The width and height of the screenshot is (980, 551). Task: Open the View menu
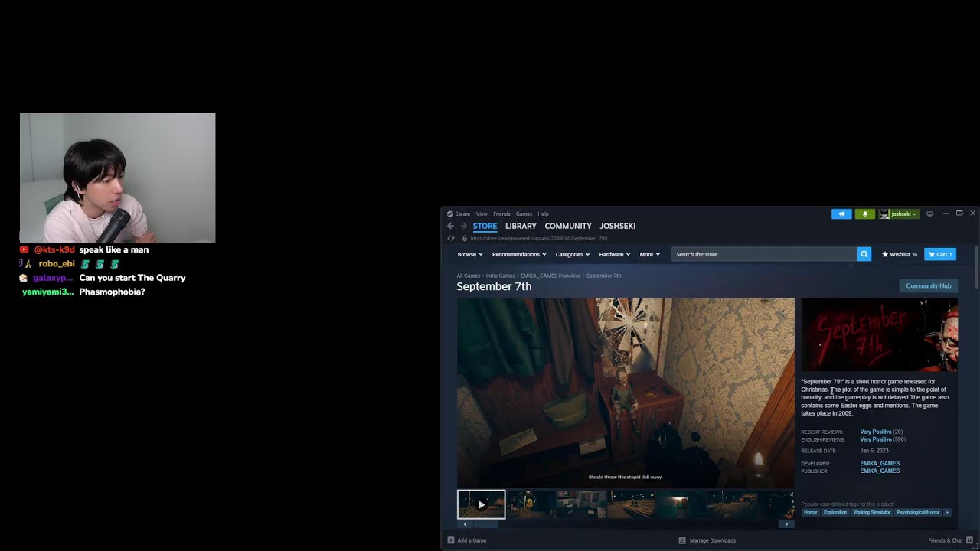coord(482,214)
